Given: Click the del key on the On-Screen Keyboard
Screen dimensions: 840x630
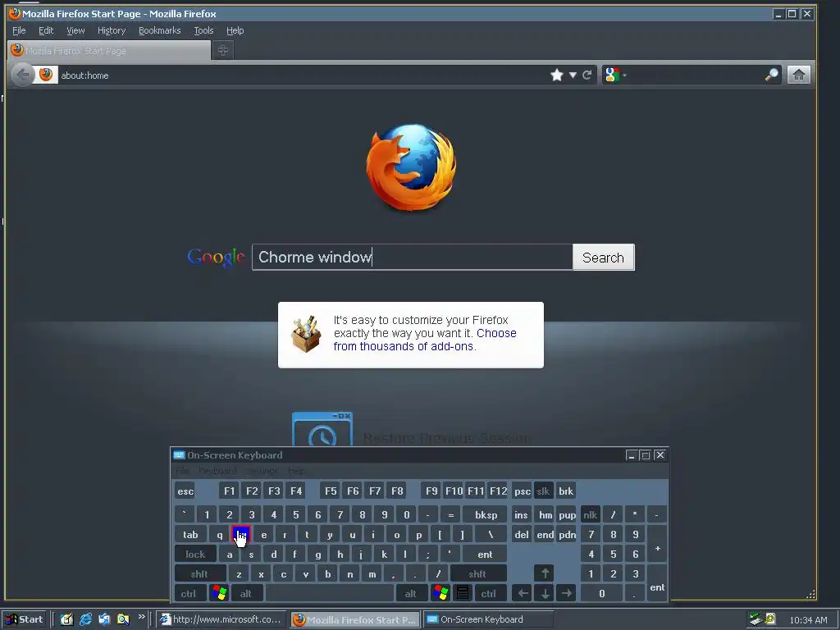Looking at the screenshot, I should (x=522, y=535).
